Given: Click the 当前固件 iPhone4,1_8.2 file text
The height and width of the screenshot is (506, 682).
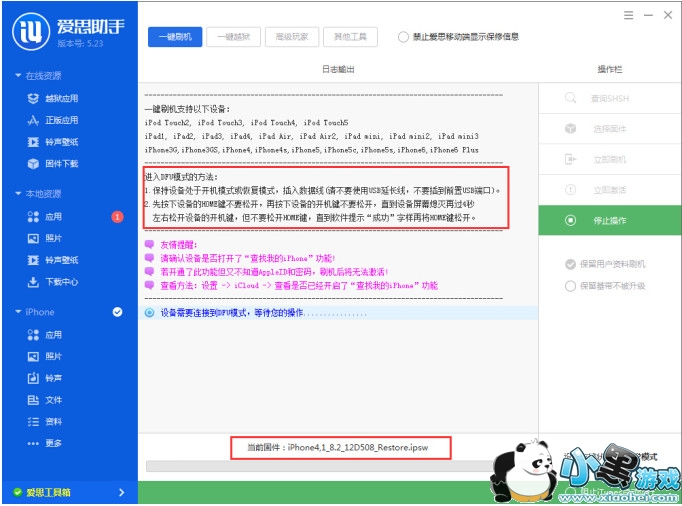Looking at the screenshot, I should click(338, 448).
